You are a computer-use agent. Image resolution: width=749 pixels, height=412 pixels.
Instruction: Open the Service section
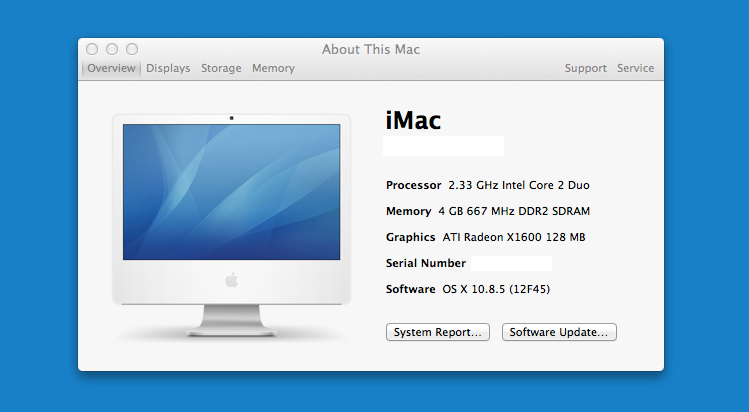click(x=635, y=68)
